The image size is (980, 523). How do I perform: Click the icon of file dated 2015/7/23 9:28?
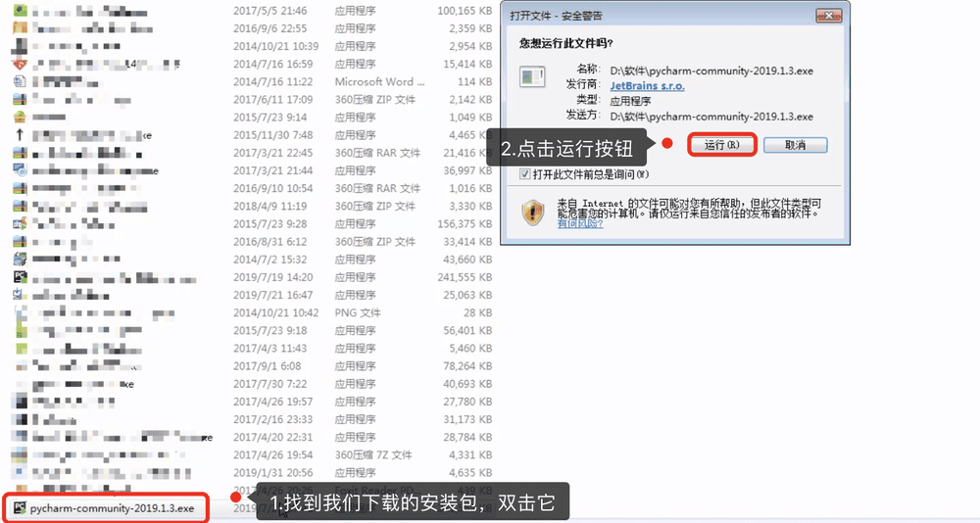(20, 223)
